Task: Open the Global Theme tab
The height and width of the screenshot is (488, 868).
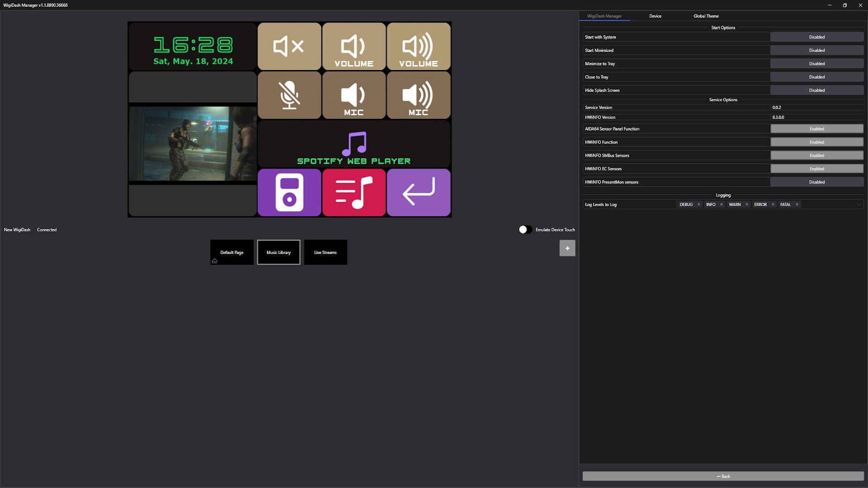Action: coord(706,16)
